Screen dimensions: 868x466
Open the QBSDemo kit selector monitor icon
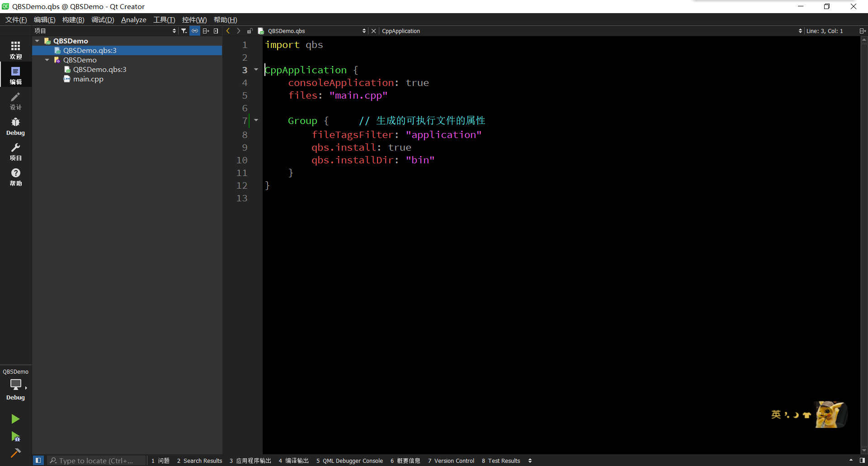click(x=16, y=385)
